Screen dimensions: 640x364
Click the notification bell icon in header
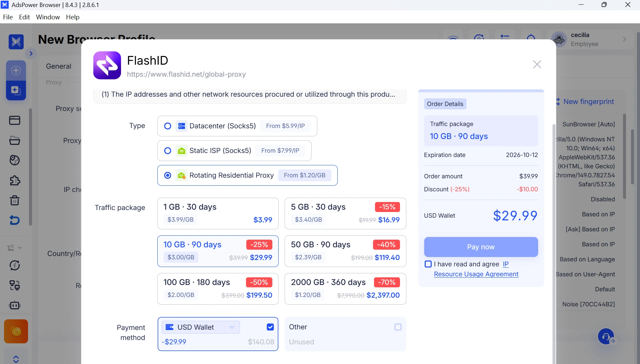tap(531, 37)
